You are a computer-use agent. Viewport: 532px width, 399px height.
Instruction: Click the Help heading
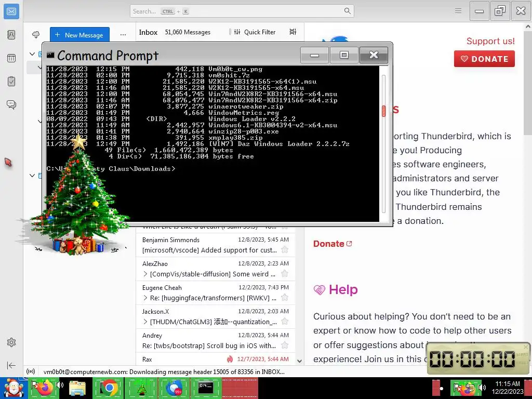click(x=343, y=289)
